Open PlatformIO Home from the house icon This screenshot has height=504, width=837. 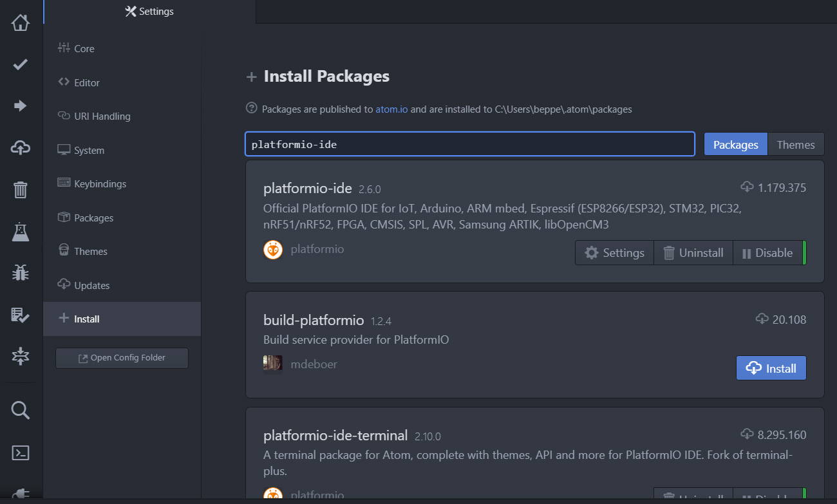point(21,23)
